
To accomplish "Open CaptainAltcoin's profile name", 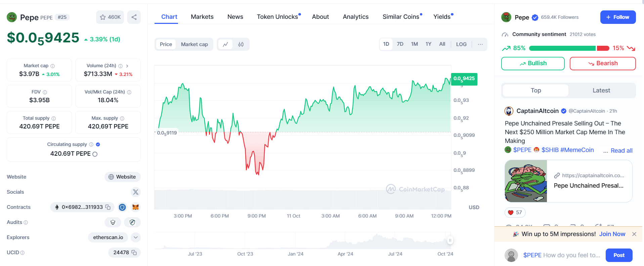I will coord(537,111).
